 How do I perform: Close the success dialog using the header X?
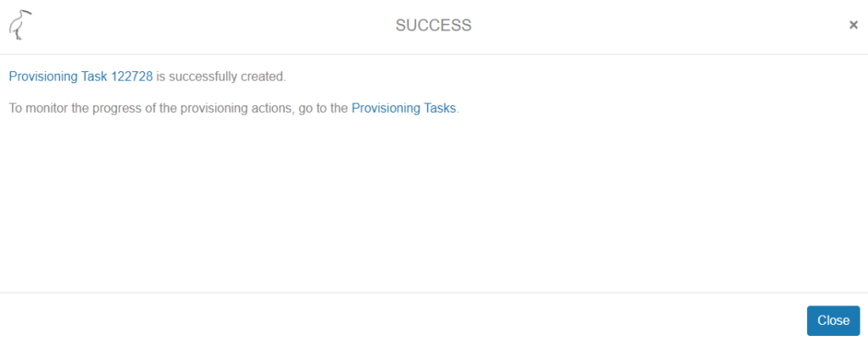854,25
